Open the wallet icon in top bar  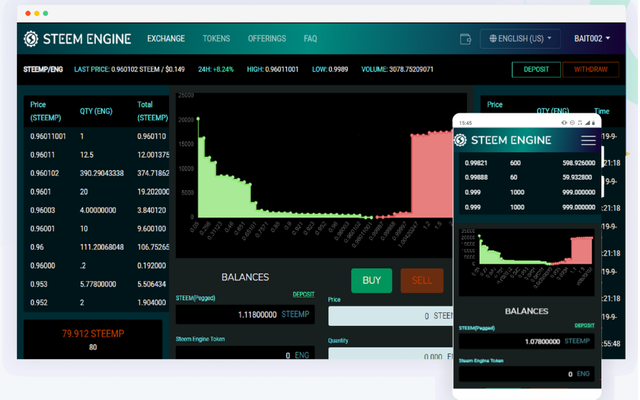(x=465, y=39)
